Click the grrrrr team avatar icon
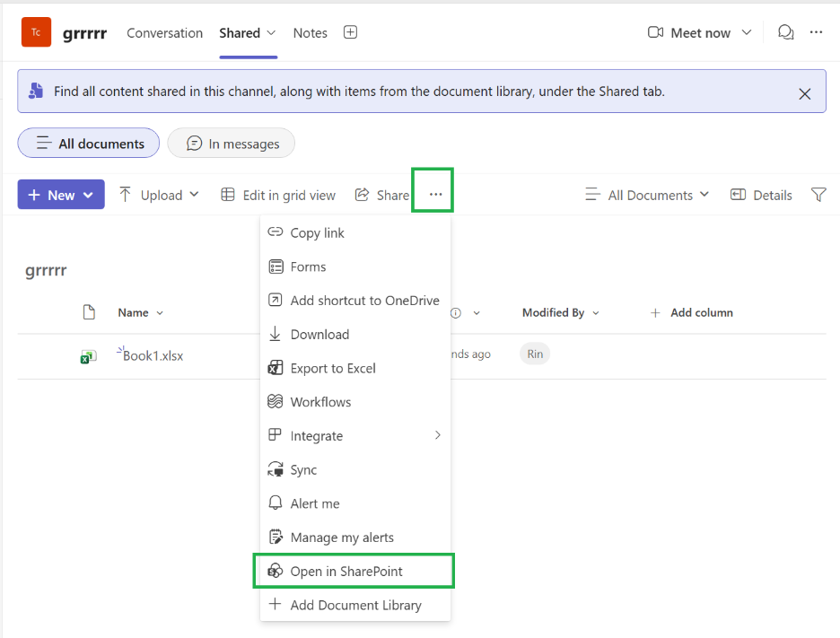840x638 pixels. pos(36,32)
